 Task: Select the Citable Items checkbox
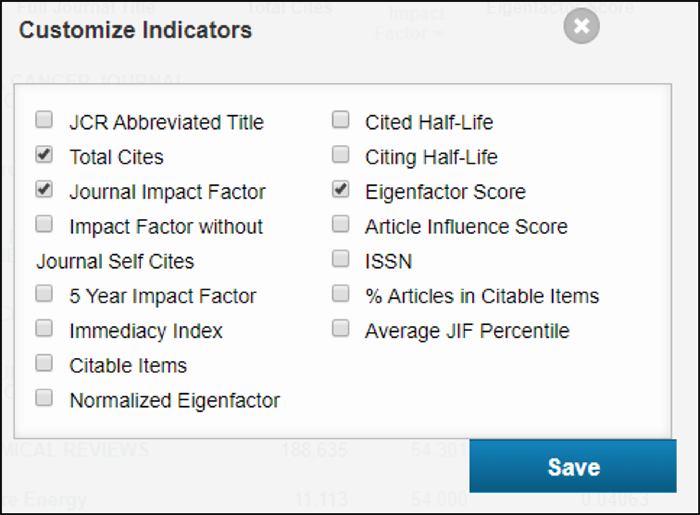[44, 363]
